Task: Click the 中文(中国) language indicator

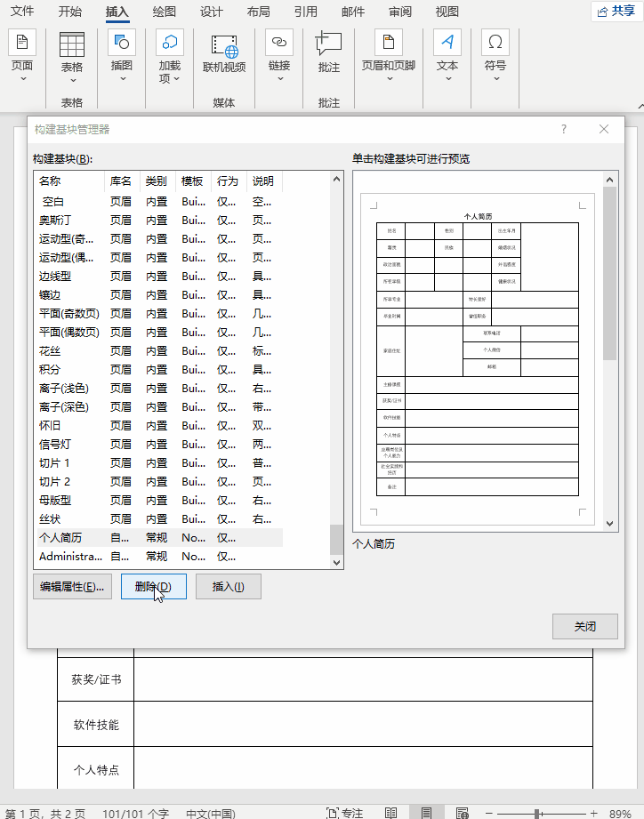Action: point(211,814)
